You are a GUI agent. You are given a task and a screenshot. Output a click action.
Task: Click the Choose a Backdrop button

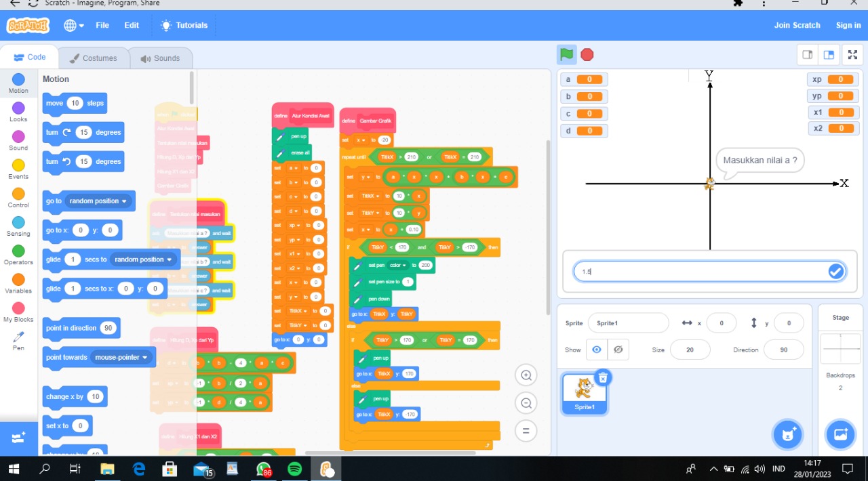840,434
